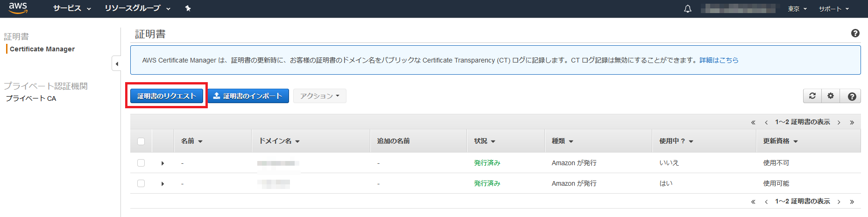
Task: Open the サービス dropdown menu
Action: [x=72, y=8]
